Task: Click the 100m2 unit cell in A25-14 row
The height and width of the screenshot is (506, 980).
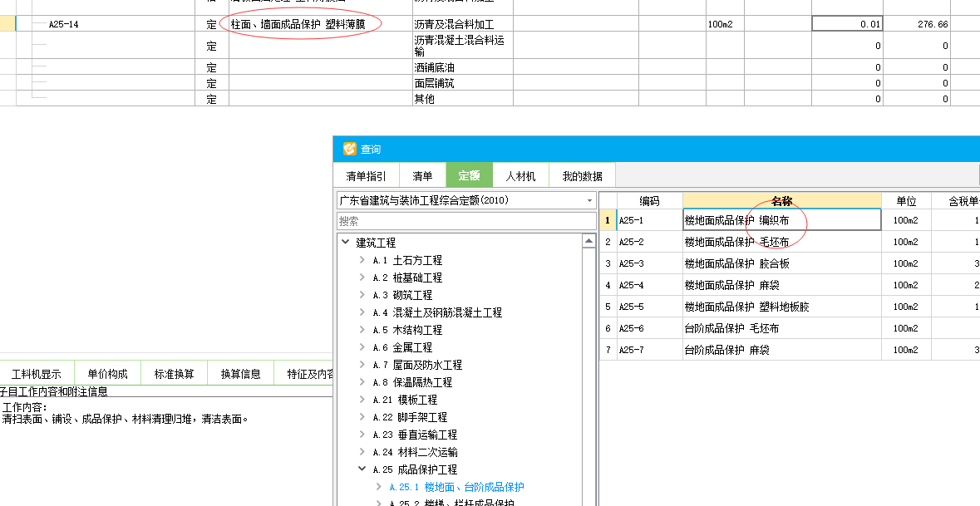Action: [x=725, y=24]
